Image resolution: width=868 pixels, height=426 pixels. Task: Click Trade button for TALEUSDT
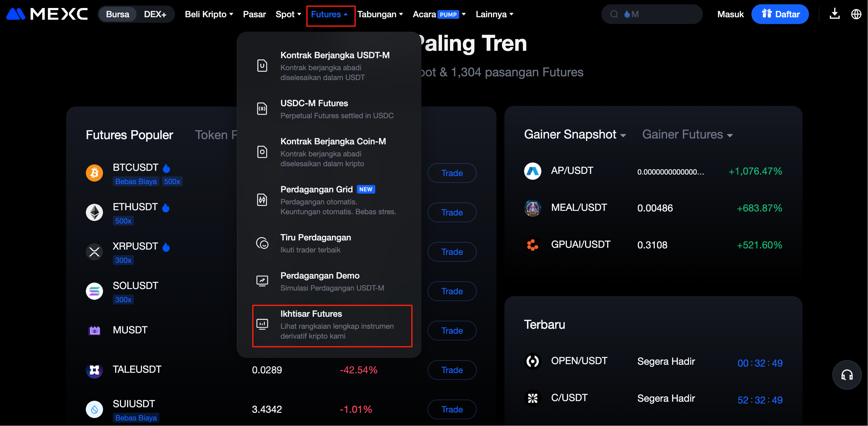point(452,370)
